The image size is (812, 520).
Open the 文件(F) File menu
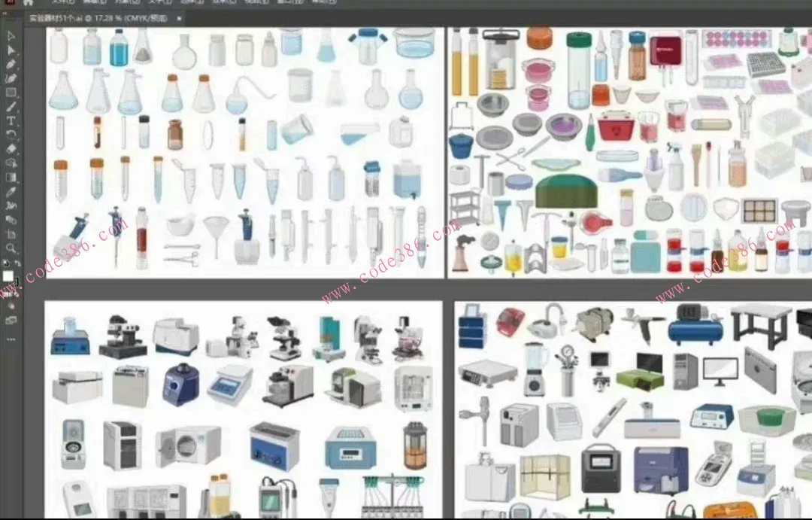pos(62,2)
